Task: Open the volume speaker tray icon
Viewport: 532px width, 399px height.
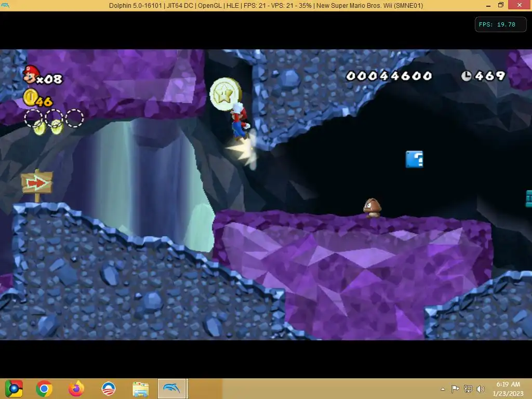Action: tap(481, 389)
